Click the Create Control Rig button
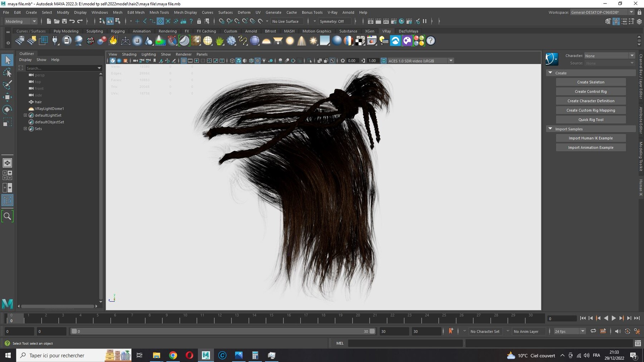644x362 pixels. click(591, 91)
